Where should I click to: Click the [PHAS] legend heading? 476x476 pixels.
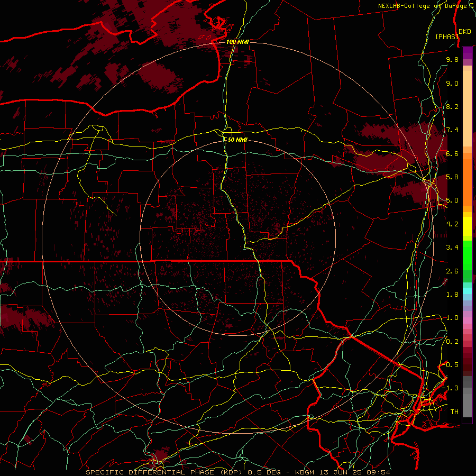[447, 36]
